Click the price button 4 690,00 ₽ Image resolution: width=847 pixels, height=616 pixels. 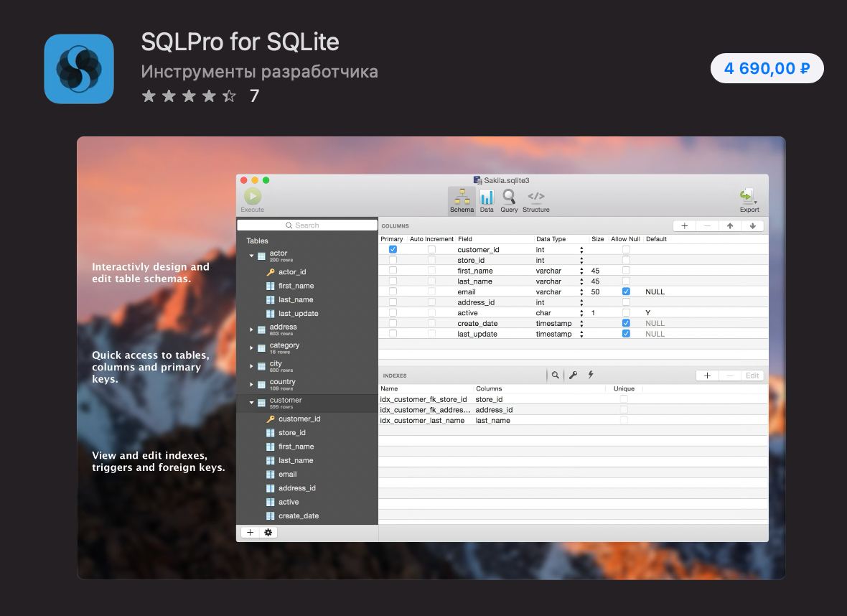767,68
